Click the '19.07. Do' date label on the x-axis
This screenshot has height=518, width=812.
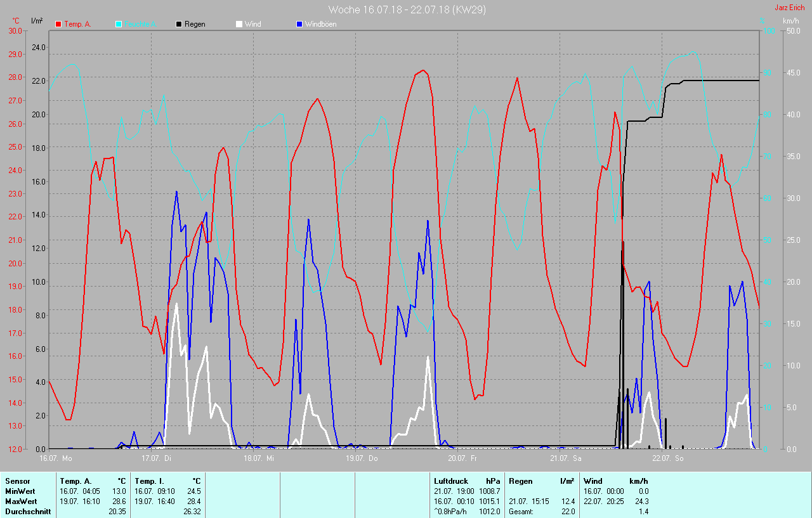pos(362,458)
